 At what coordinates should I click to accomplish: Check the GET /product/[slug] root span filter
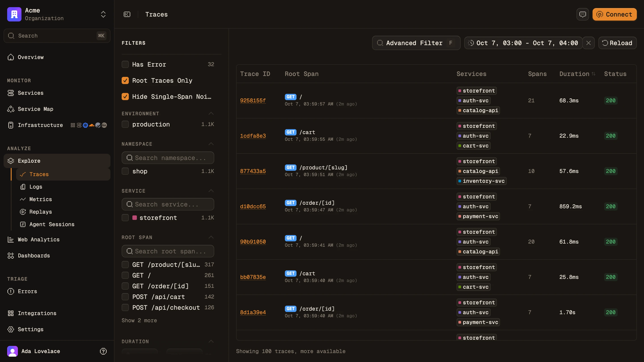pyautogui.click(x=125, y=265)
